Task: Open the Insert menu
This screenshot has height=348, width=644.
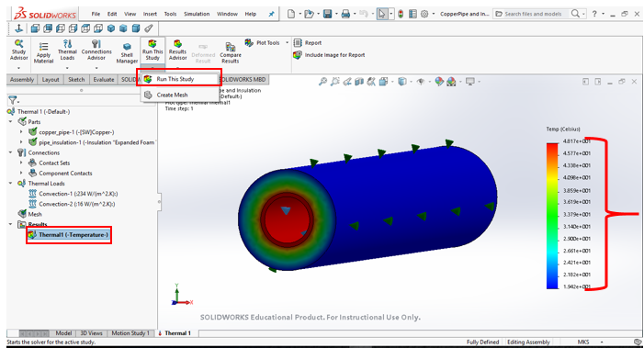Action: 150,14
